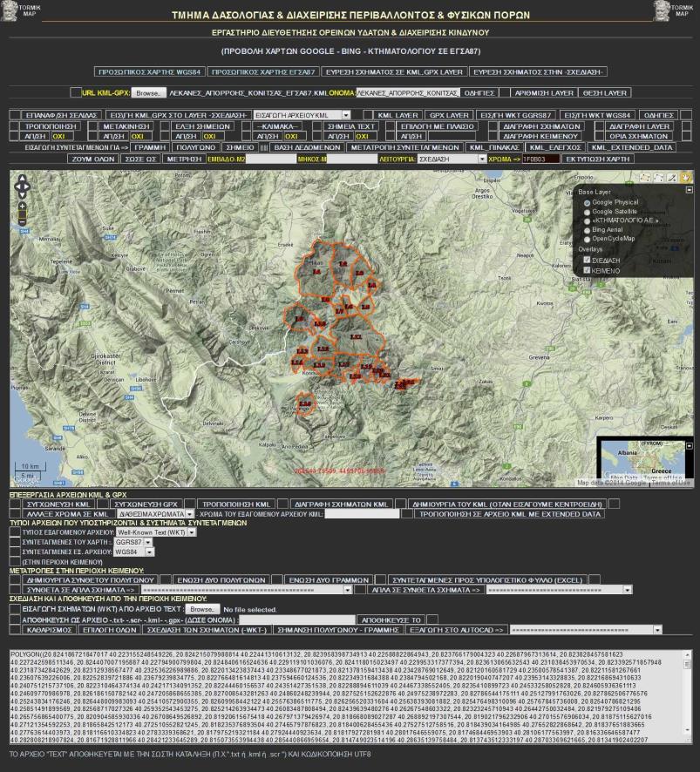Open dropdown after ΣΥΝΘΕΤΑ ΣΕ ΑΠΛΑ ΣΧΗΜΑΤΑ
This screenshot has height=772, width=700.
pyautogui.click(x=247, y=589)
